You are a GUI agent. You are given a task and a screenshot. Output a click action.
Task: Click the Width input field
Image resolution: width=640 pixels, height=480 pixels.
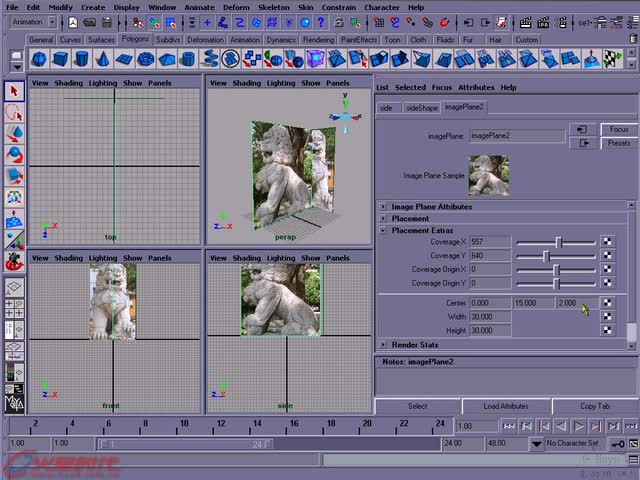point(490,317)
